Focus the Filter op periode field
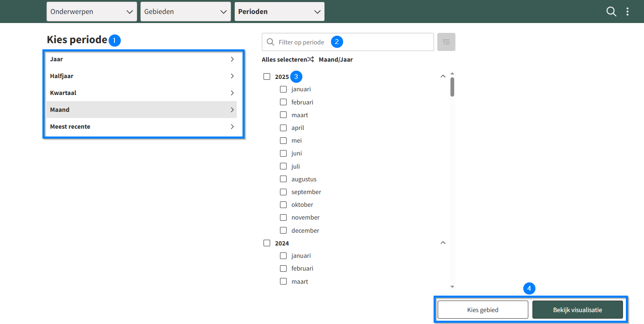Screen dimensions: 644x324 pyautogui.click(x=348, y=42)
